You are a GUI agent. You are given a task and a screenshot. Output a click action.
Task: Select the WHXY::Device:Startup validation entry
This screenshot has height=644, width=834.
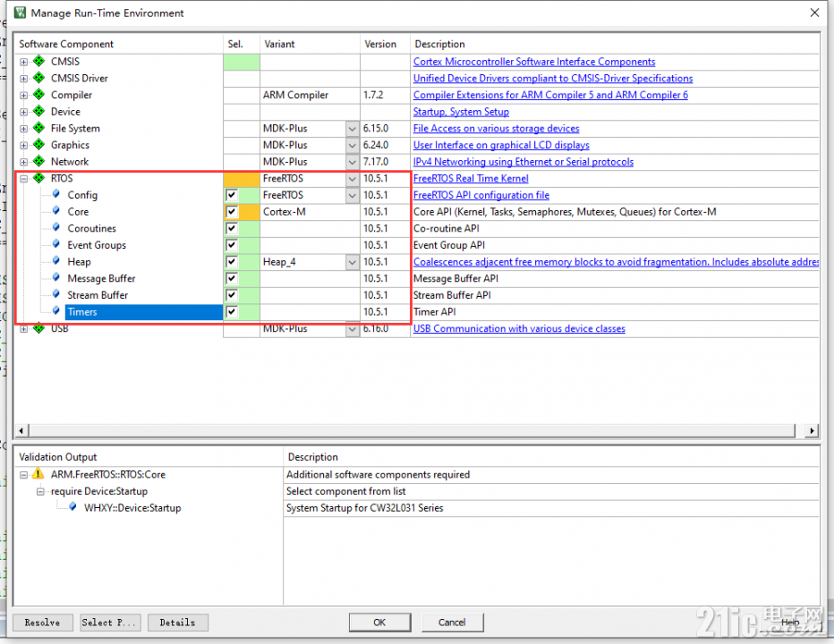[x=132, y=508]
